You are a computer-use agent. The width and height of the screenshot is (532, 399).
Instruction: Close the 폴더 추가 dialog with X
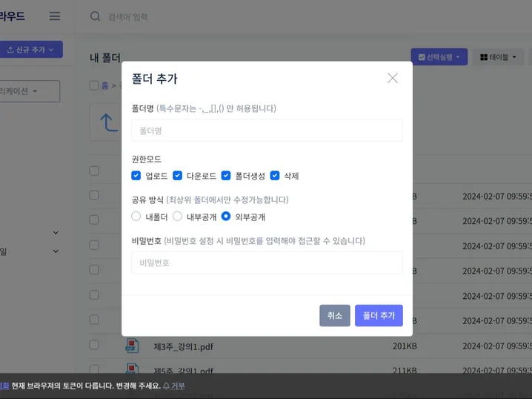pos(393,78)
